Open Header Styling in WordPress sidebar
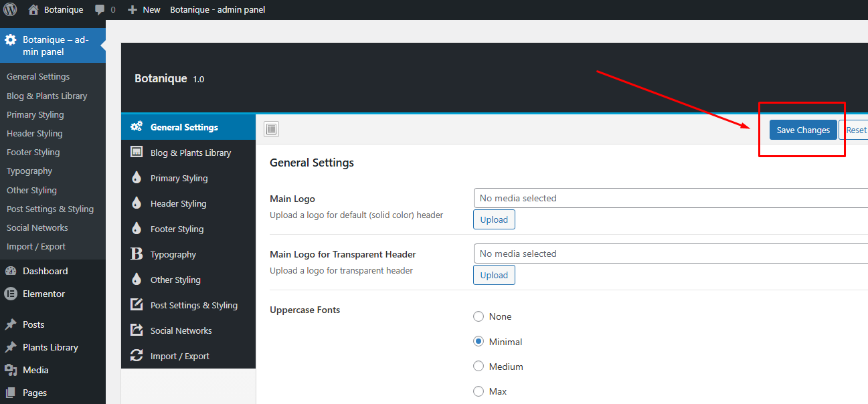 [x=35, y=133]
